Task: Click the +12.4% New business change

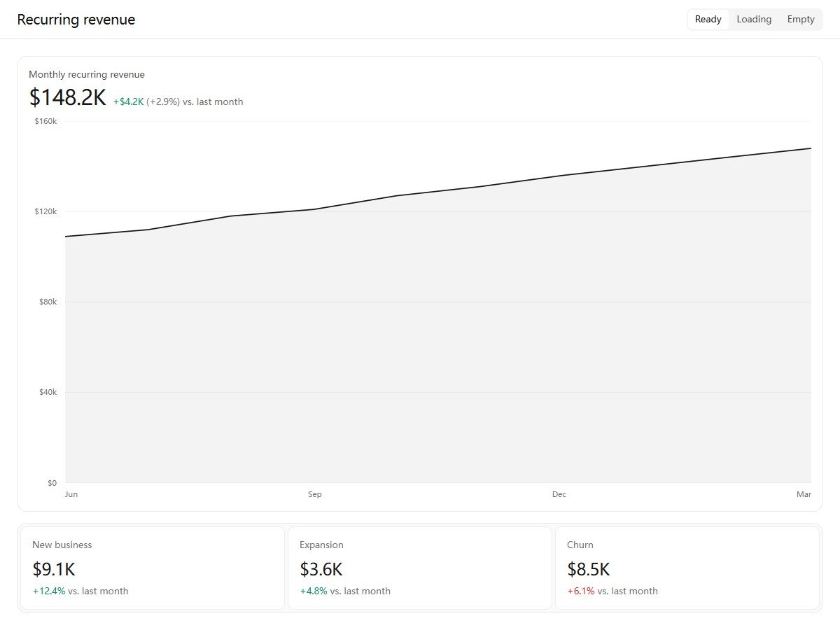Action: [x=49, y=591]
